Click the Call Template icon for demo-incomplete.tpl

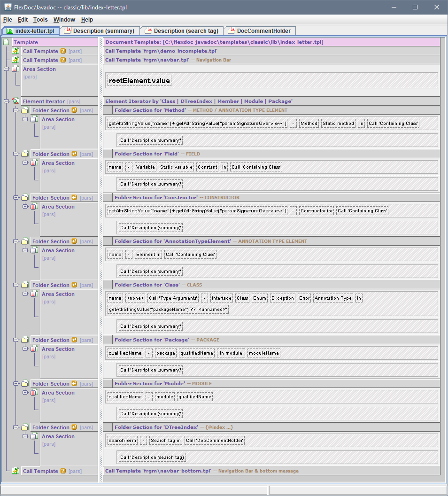(15, 51)
